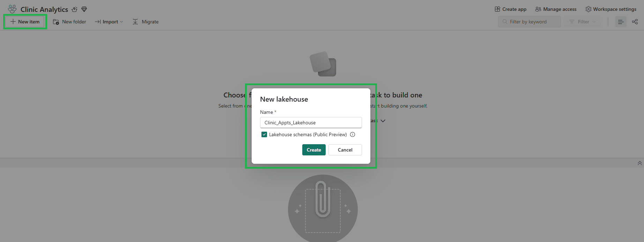Click the diamond premium capacity icon
Image resolution: width=644 pixels, height=242 pixels.
tap(84, 9)
